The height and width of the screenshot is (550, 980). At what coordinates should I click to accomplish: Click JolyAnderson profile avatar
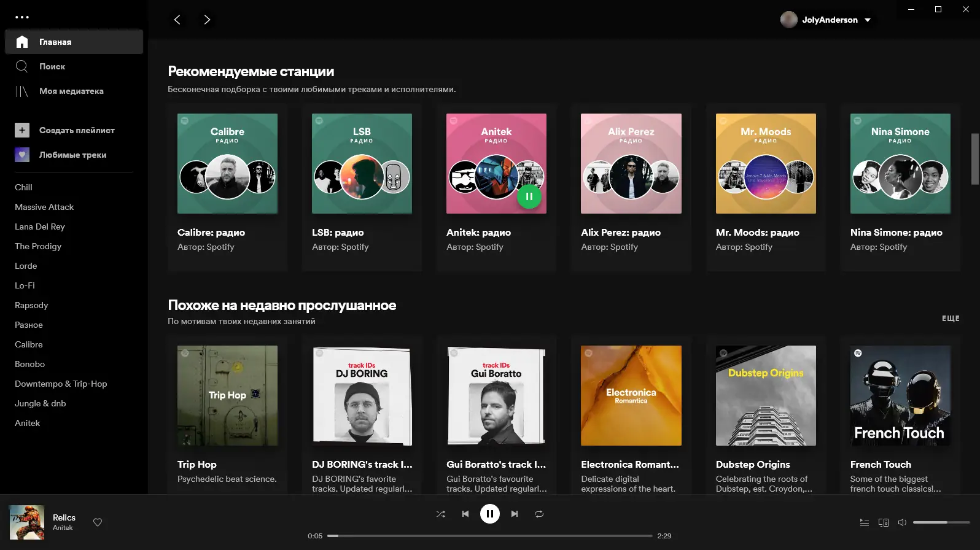point(789,20)
